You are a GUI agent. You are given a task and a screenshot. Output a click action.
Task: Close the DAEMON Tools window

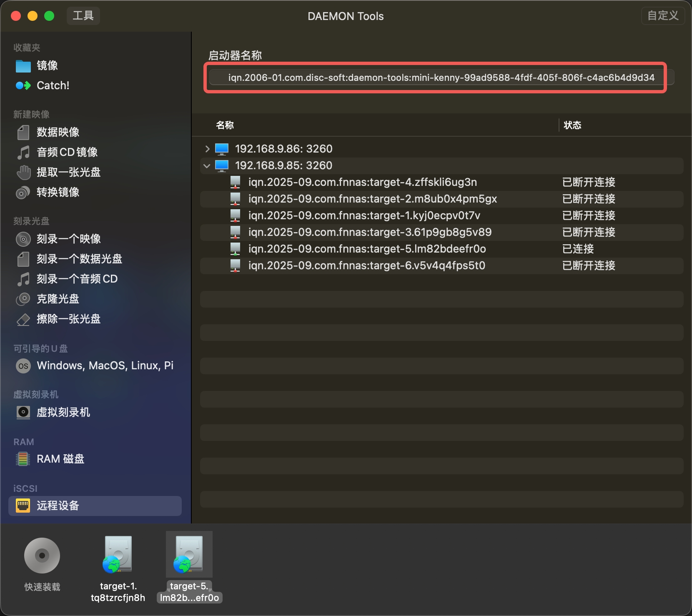point(16,16)
